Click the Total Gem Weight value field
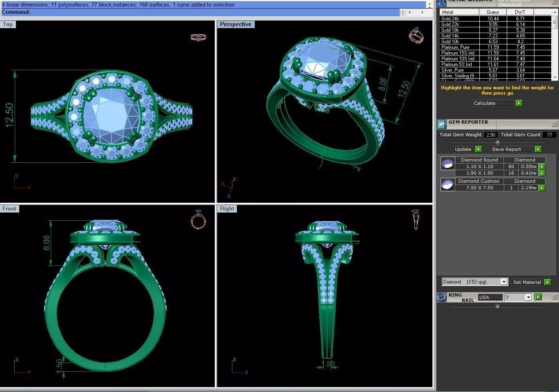This screenshot has width=559, height=392. 490,135
